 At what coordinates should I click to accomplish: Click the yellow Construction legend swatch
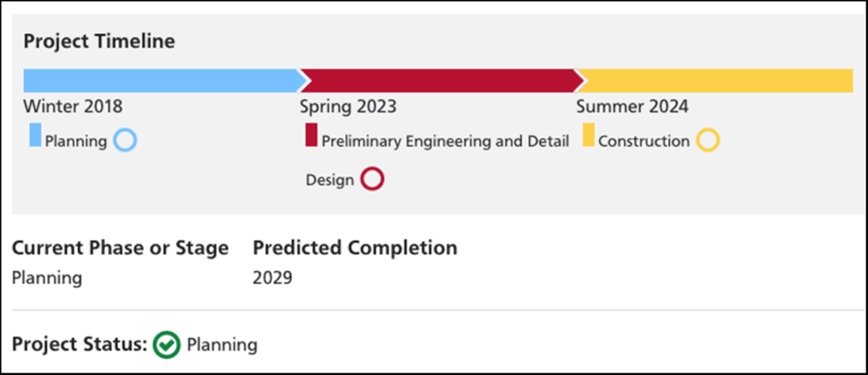588,135
